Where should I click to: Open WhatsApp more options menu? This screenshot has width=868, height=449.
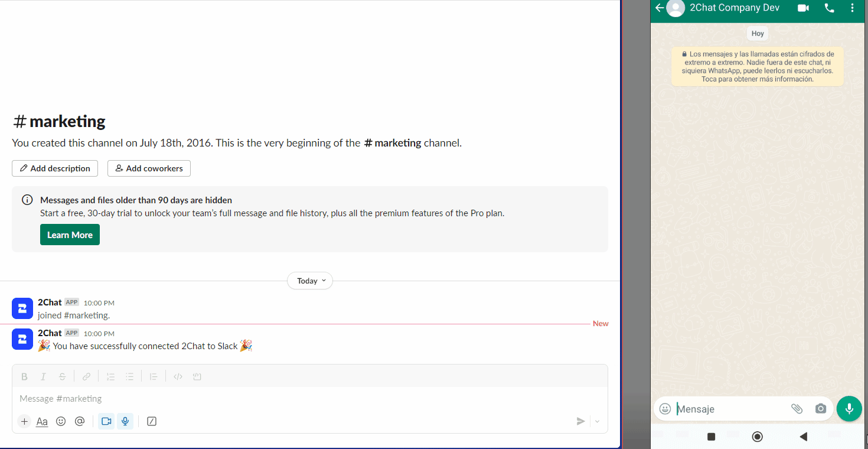852,8
